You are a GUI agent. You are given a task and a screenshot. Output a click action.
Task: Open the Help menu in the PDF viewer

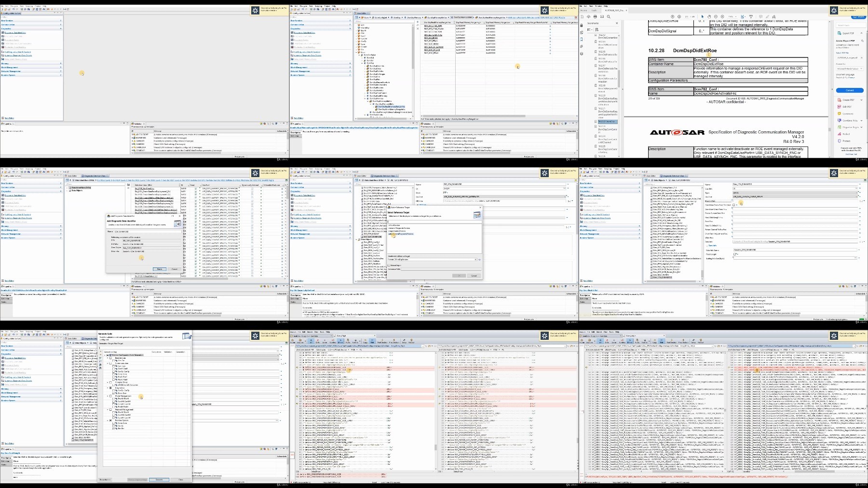tap(606, 6)
